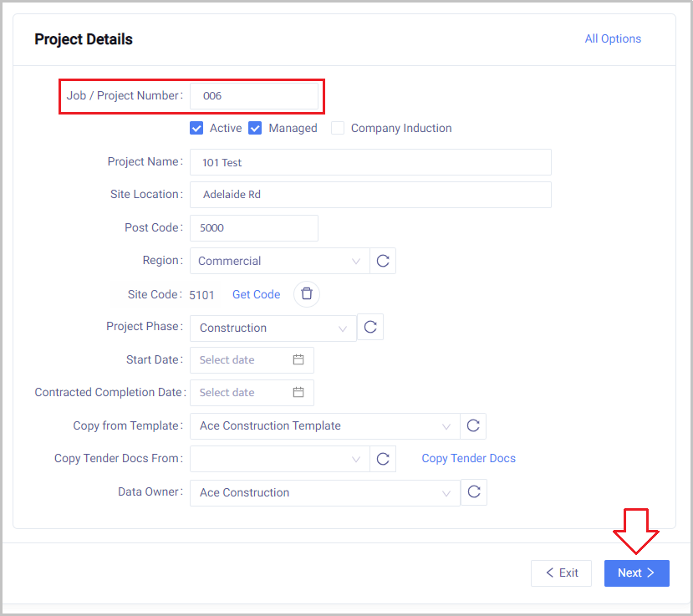The height and width of the screenshot is (616, 693).
Task: Click refresh icon beside Region dropdown
Action: point(383,261)
